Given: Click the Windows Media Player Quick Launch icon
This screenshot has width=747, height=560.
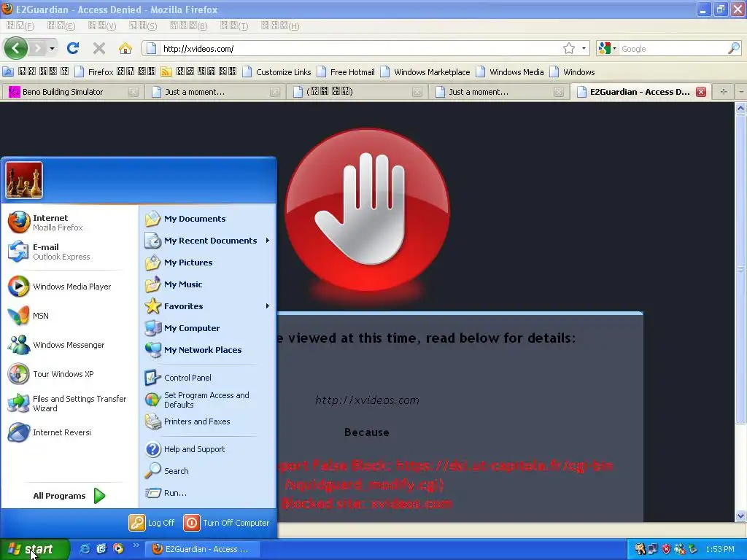Looking at the screenshot, I should [118, 549].
